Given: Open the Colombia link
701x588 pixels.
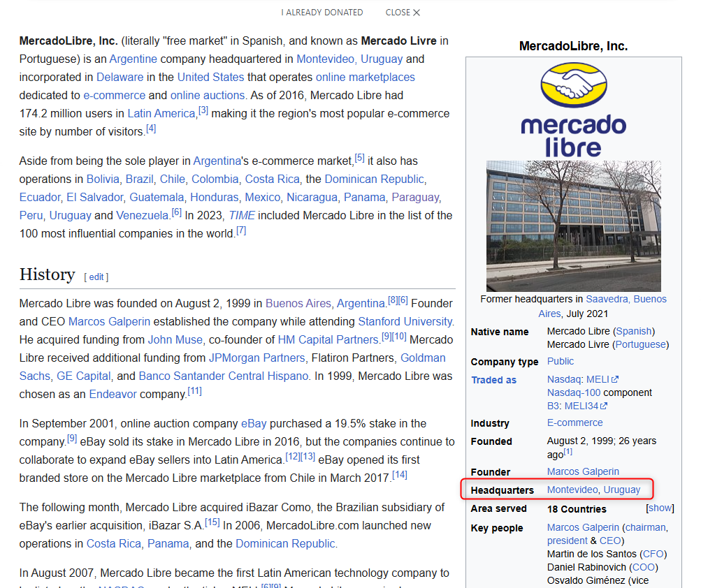Looking at the screenshot, I should click(215, 179).
